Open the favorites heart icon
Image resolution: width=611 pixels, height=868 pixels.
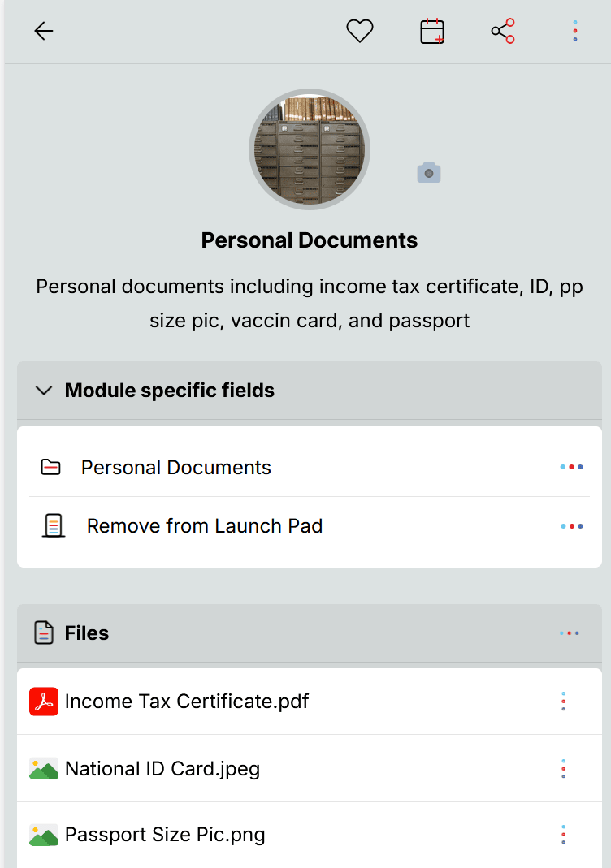[360, 31]
